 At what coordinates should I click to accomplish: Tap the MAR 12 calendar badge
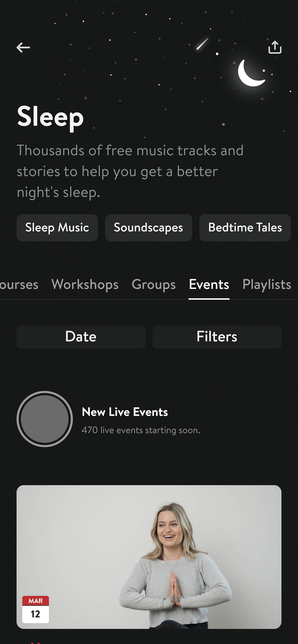[36, 609]
